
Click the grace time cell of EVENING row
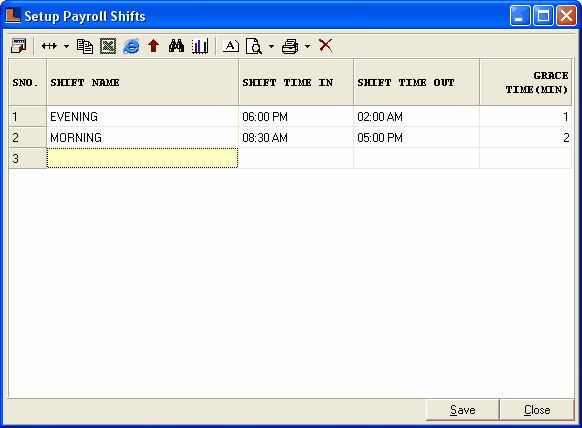[x=526, y=117]
